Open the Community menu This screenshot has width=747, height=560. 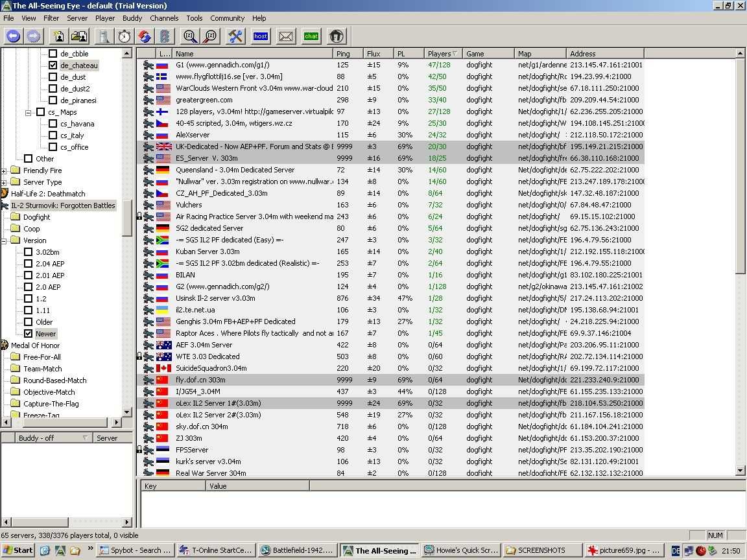227,18
